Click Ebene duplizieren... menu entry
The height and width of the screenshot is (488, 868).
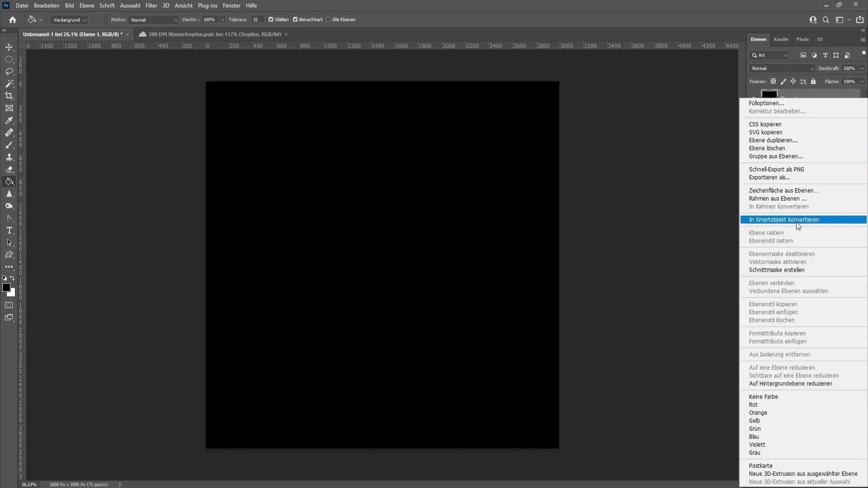(x=773, y=140)
